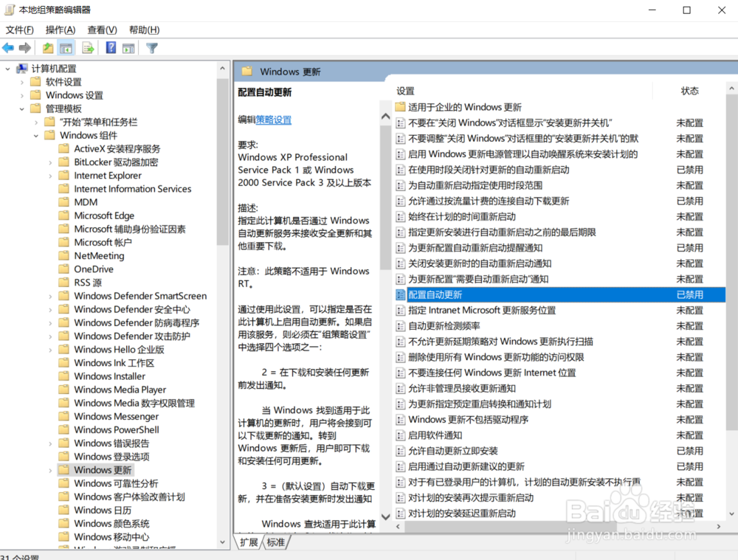The height and width of the screenshot is (560, 738).
Task: Open the 操作(A) menu
Action: pos(61,30)
